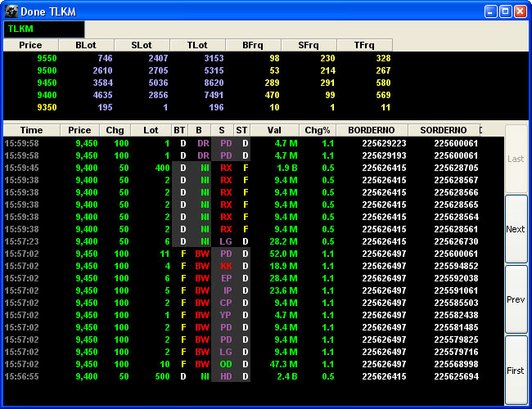The image size is (532, 409).
Task: Click seller order number 225626730
Action: point(457,241)
